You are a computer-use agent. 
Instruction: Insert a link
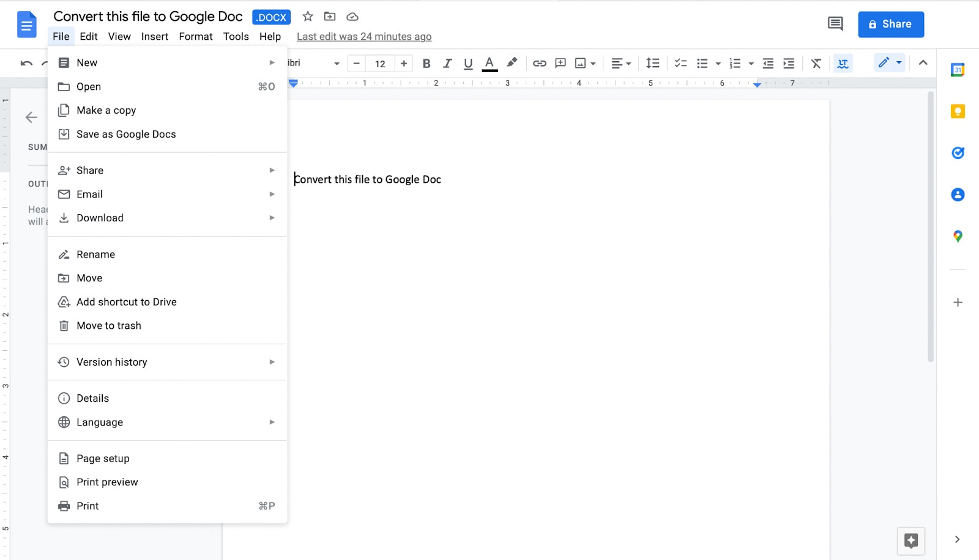(540, 63)
